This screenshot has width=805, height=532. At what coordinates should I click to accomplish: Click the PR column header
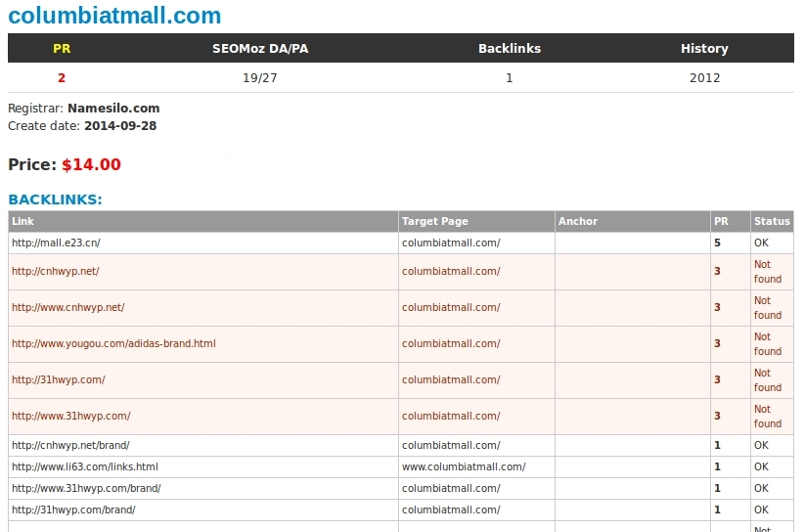[x=62, y=48]
